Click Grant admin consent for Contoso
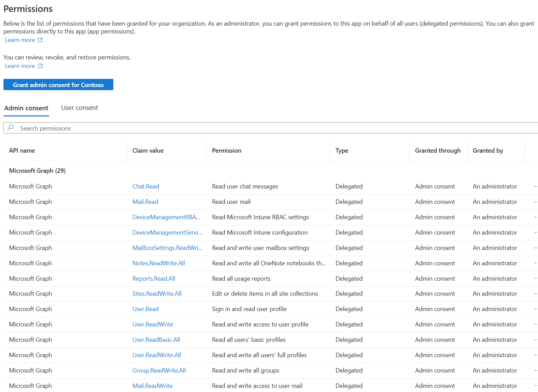 point(58,85)
